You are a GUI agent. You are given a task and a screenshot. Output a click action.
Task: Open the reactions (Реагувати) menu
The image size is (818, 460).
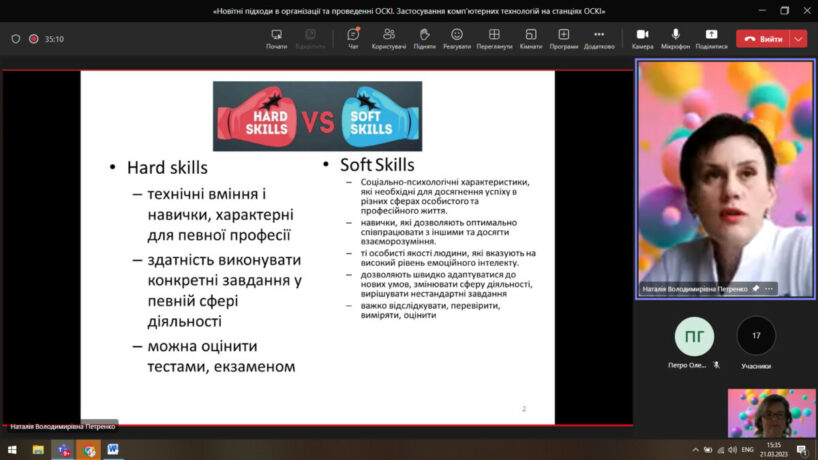tap(457, 38)
